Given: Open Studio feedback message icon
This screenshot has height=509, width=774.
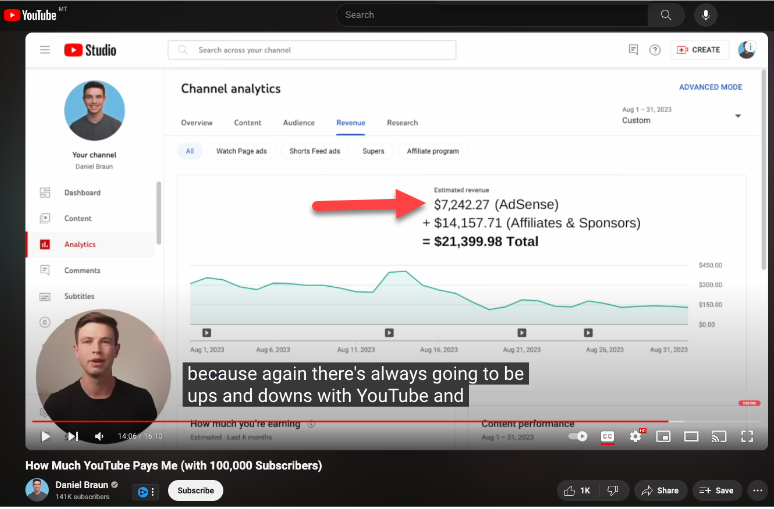Looking at the screenshot, I should pyautogui.click(x=633, y=49).
